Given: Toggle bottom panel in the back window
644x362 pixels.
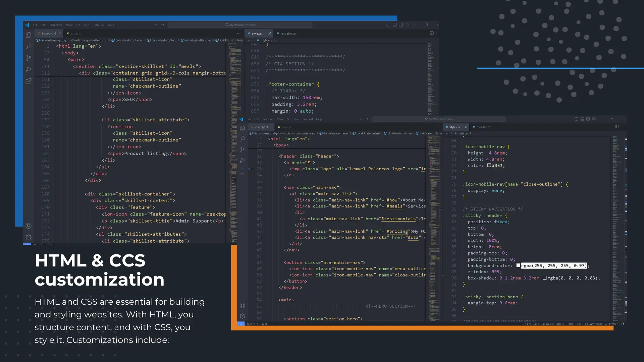Looking at the screenshot, I should click(394, 25).
